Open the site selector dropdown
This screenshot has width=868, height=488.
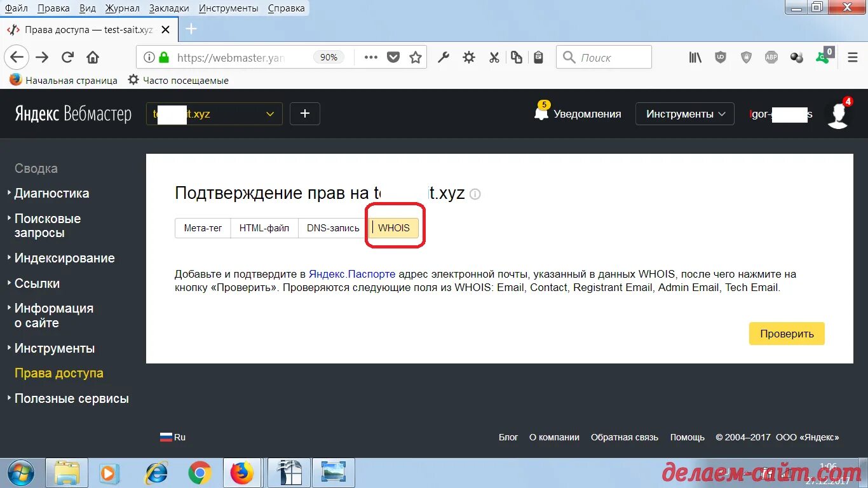(x=214, y=114)
